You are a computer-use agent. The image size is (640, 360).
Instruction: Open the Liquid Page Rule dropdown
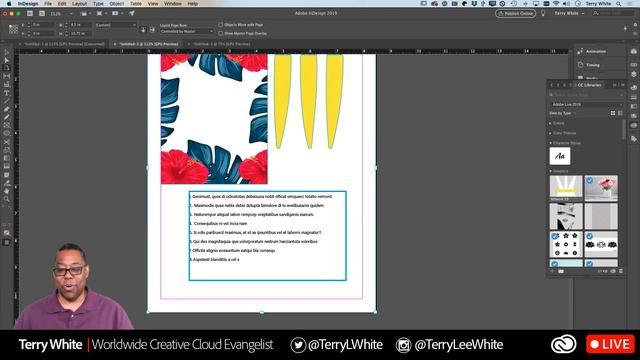tap(187, 31)
